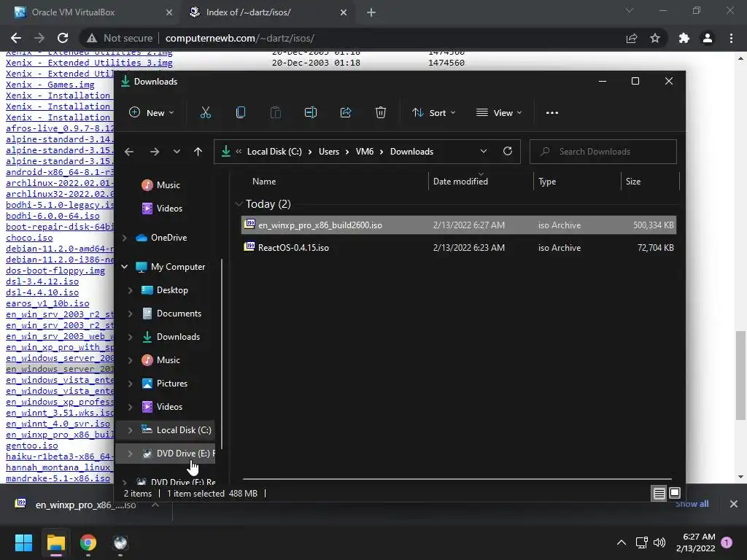Switch to details view icon in status bar
Image resolution: width=747 pixels, height=560 pixels.
[x=659, y=494]
